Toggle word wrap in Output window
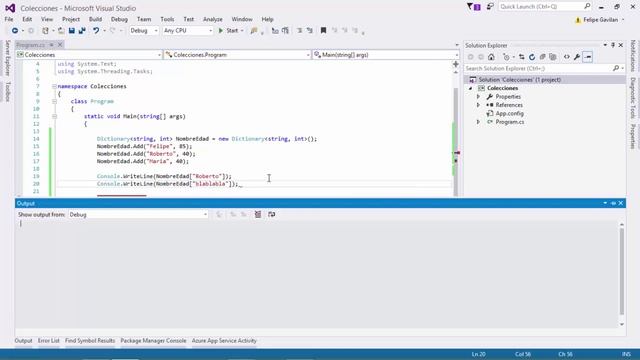The width and height of the screenshot is (640, 360). click(x=271, y=214)
